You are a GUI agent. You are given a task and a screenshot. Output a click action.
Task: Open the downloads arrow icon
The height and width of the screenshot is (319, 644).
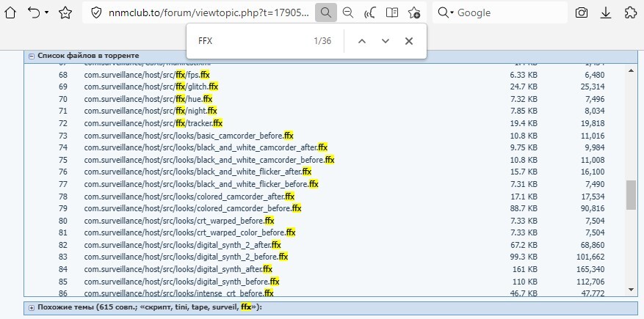(606, 12)
